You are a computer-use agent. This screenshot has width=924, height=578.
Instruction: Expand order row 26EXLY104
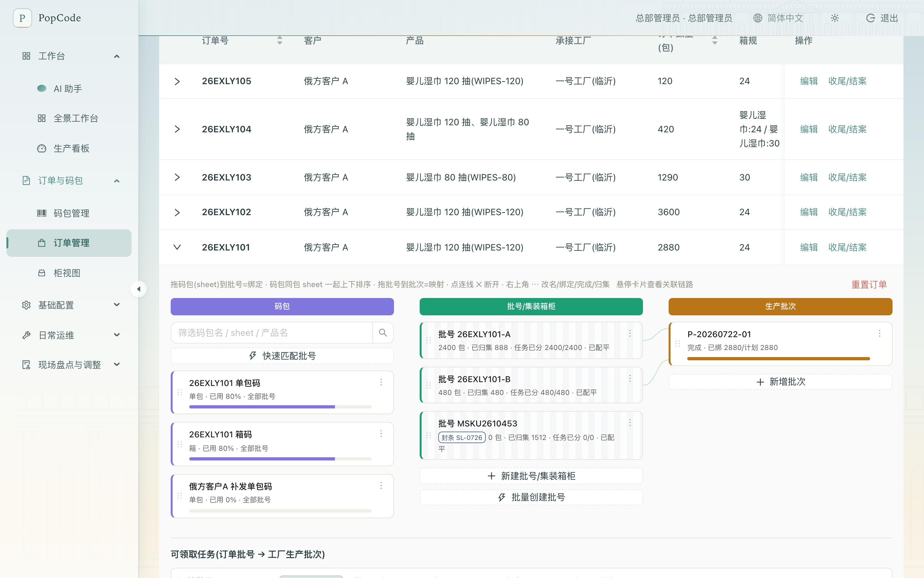pos(177,129)
